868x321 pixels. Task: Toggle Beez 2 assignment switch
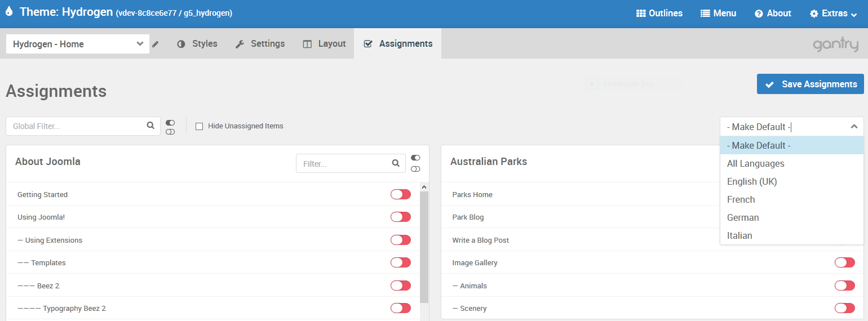[401, 286]
